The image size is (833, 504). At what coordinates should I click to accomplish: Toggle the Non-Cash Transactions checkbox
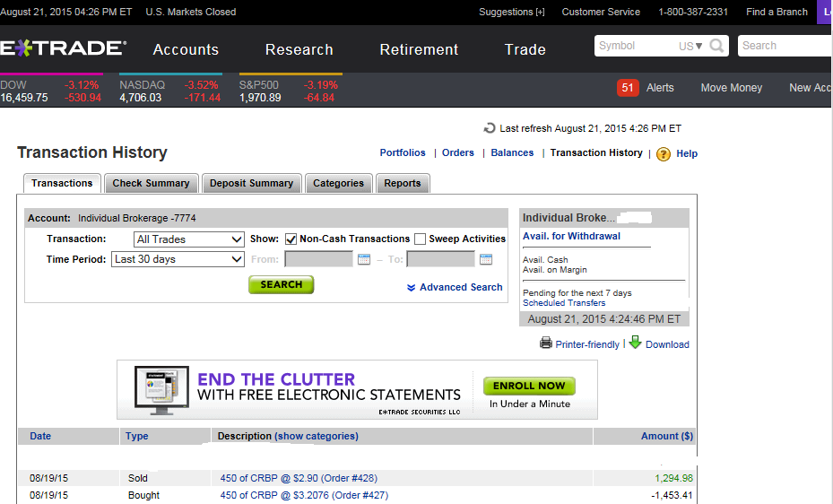(x=291, y=239)
